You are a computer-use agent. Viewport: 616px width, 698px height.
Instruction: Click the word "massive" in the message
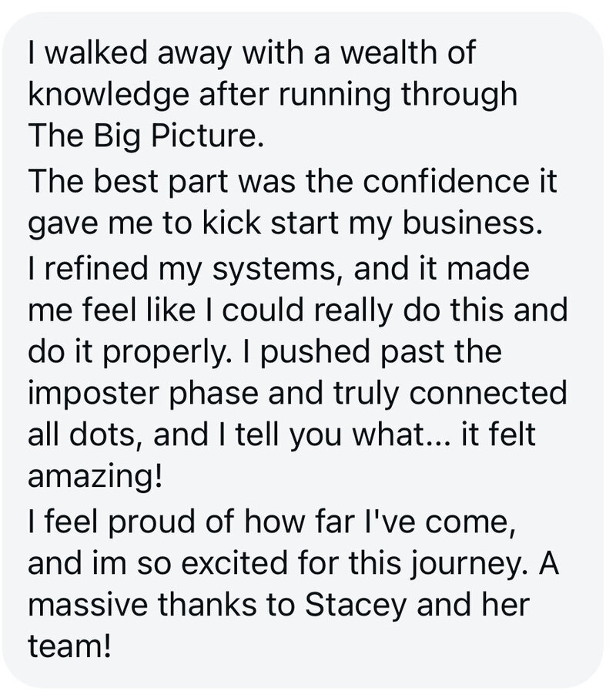point(88,606)
